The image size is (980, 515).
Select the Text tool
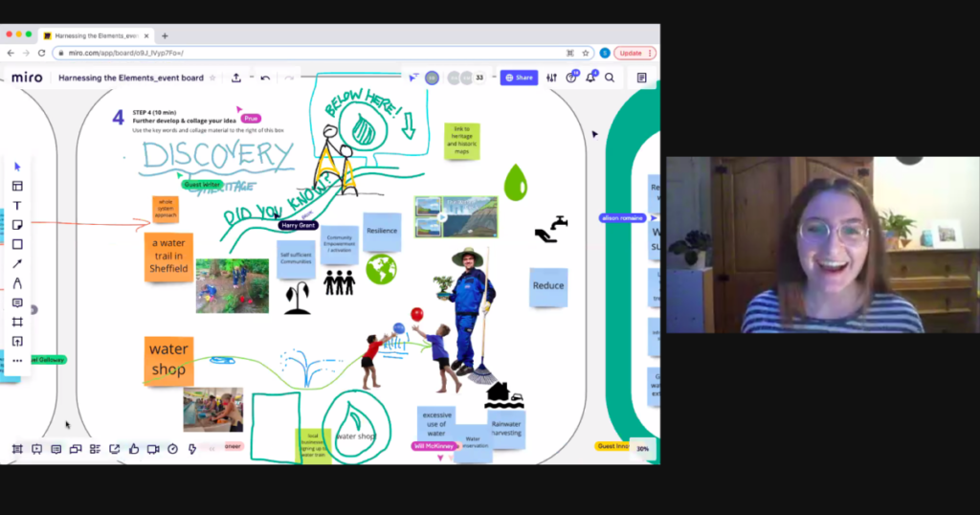17,206
